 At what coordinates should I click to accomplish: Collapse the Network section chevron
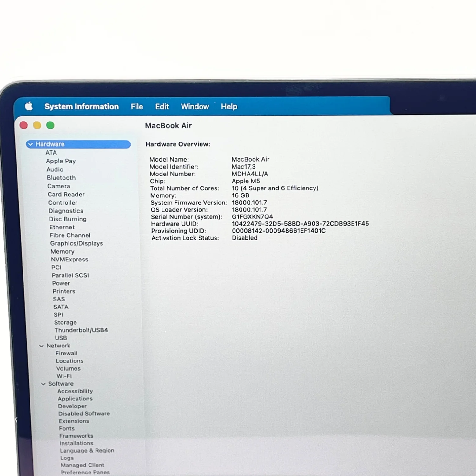click(x=41, y=346)
